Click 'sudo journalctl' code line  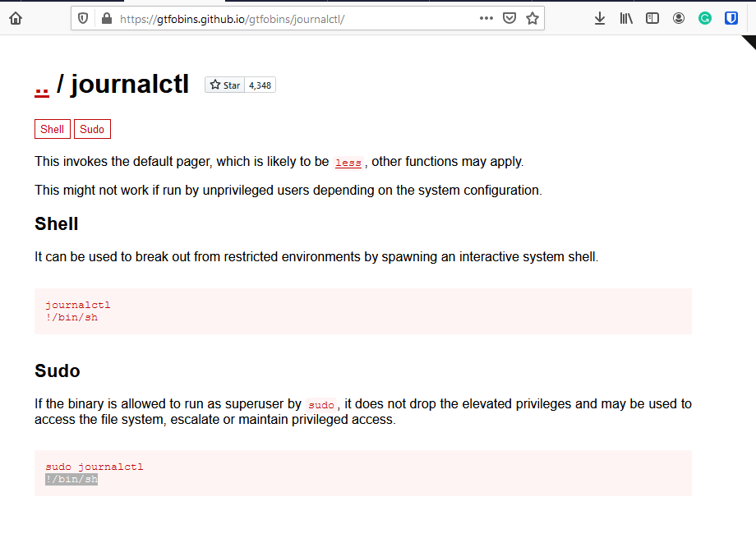tap(94, 467)
